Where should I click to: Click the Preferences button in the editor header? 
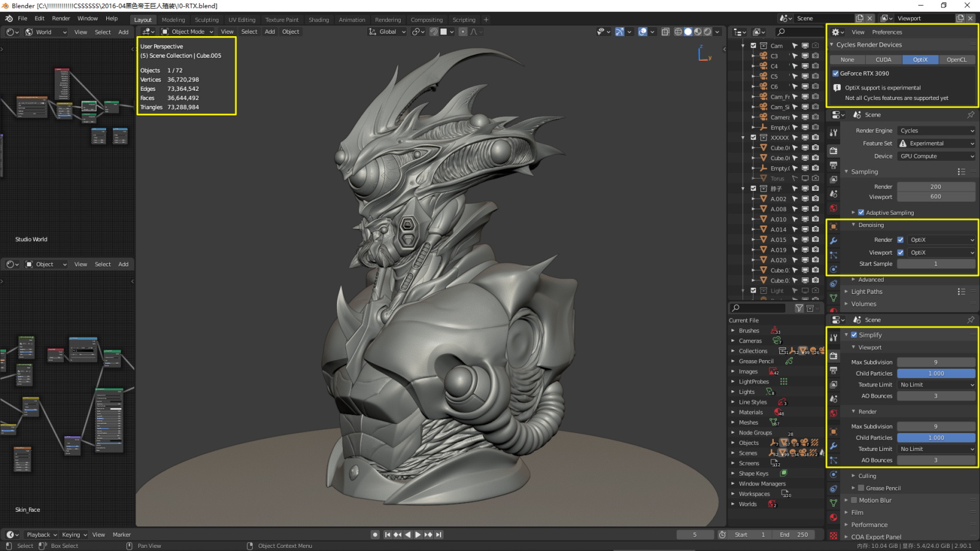(887, 32)
